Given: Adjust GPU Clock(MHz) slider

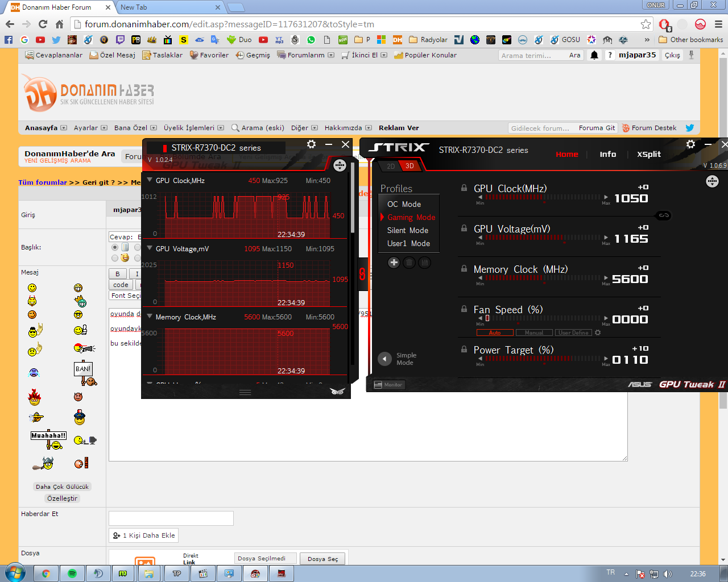Looking at the screenshot, I should coord(543,197).
